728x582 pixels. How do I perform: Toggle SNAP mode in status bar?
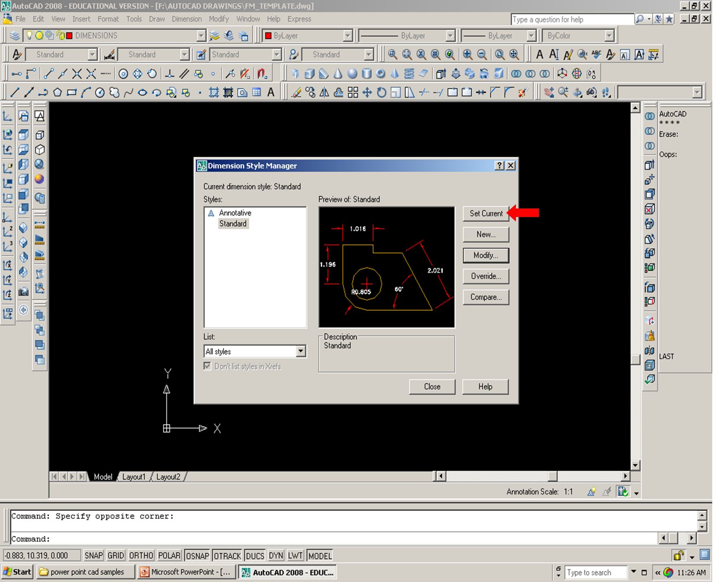pos(93,556)
